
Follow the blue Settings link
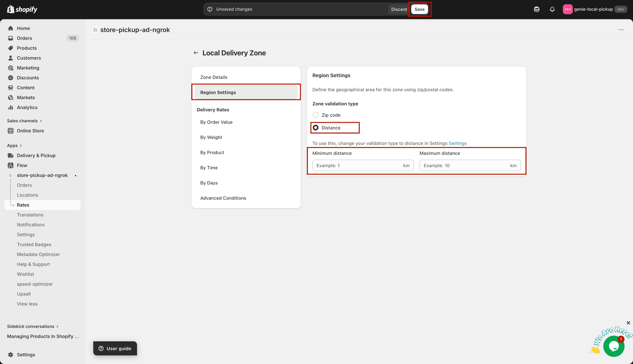(x=458, y=143)
